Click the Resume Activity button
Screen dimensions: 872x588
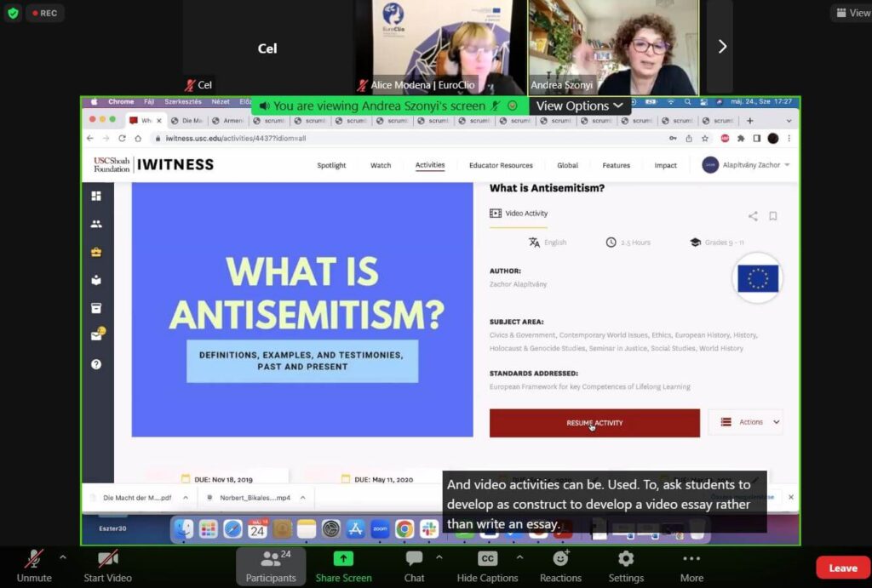point(594,422)
